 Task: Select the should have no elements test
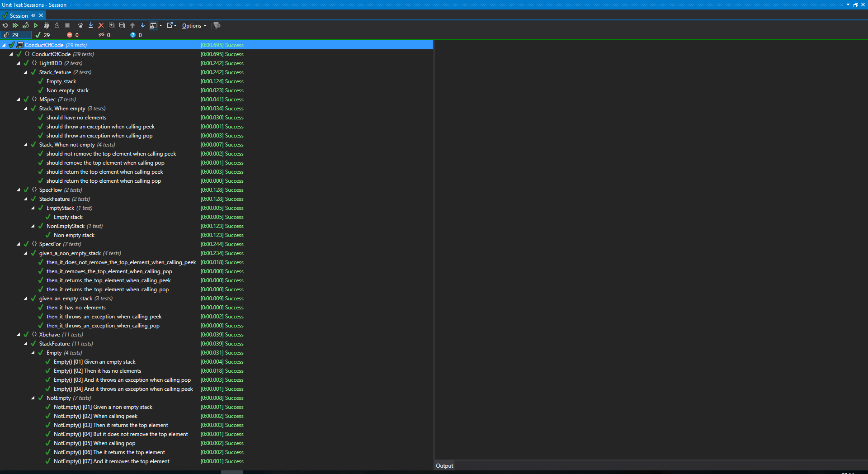point(76,118)
